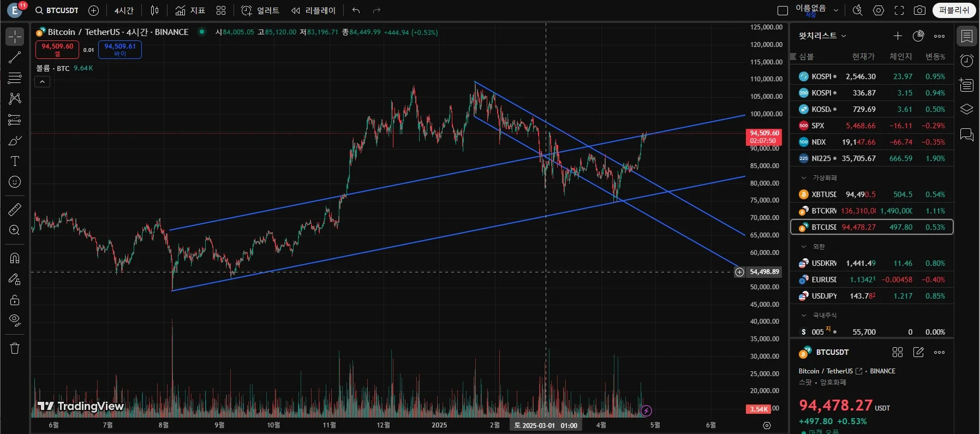Open the layout name dropdown arrow
980x434 pixels.
[835, 10]
